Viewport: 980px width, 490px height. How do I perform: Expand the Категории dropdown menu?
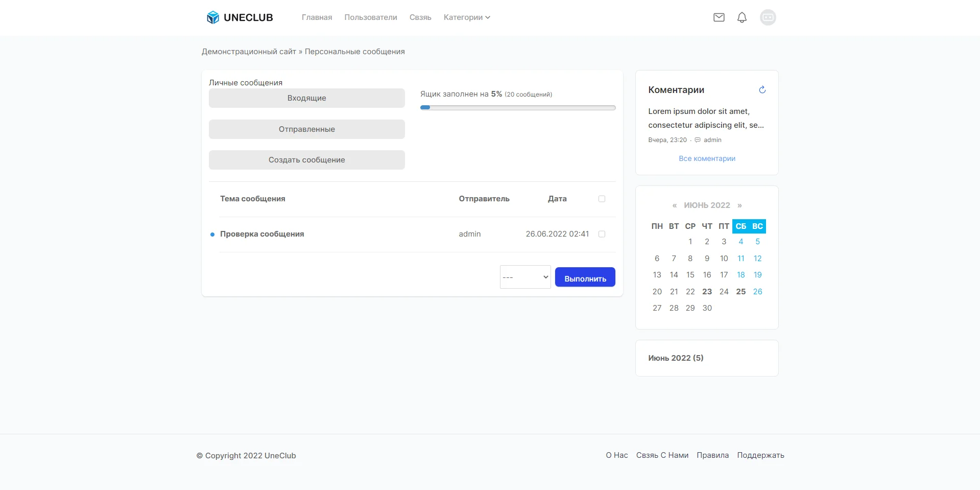(x=467, y=17)
